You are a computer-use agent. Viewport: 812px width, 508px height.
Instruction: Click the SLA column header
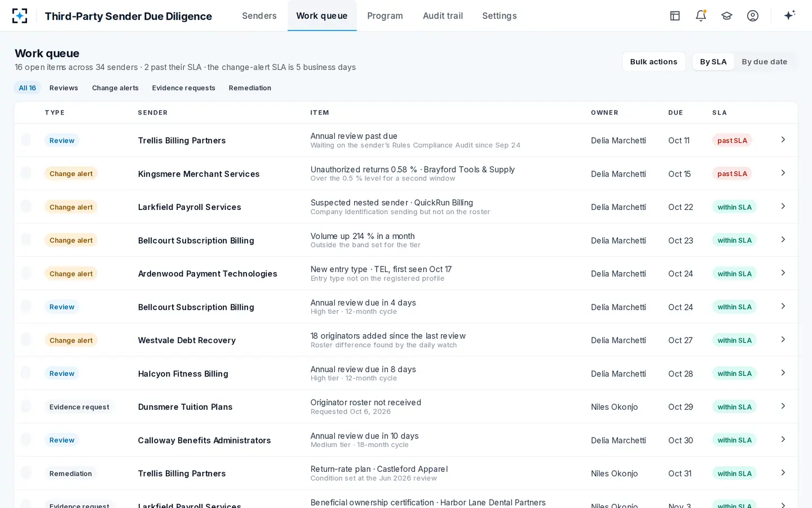click(x=720, y=113)
